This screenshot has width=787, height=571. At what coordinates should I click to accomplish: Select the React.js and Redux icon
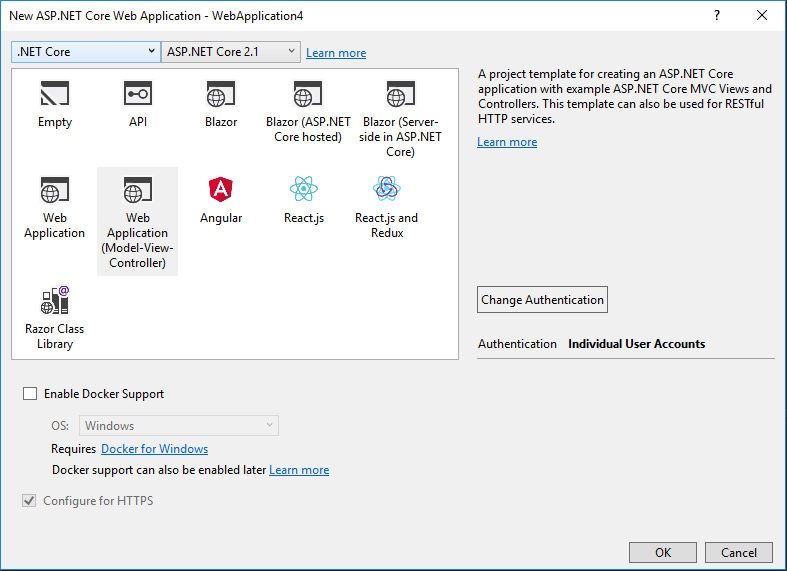(x=386, y=189)
